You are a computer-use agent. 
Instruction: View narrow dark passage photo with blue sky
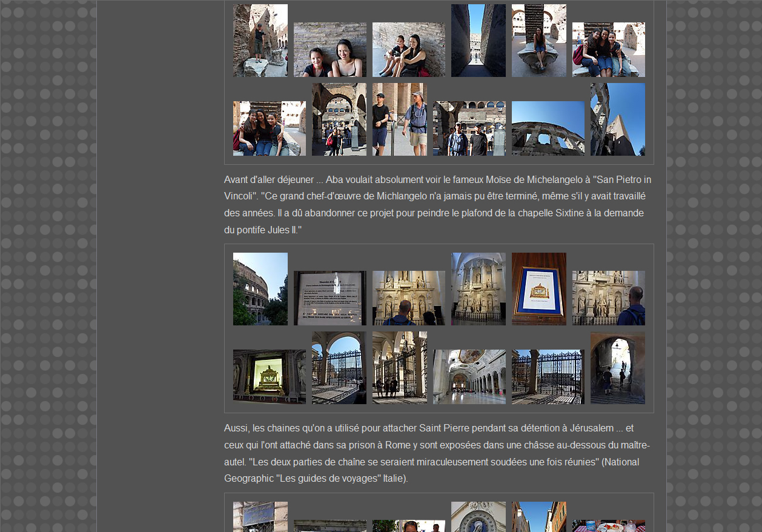(x=479, y=41)
